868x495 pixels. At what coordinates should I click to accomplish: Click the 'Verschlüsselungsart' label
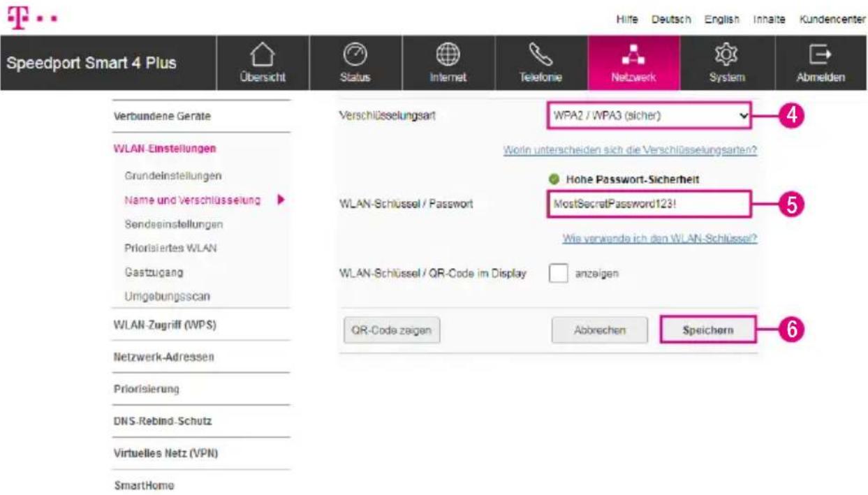pyautogui.click(x=386, y=116)
